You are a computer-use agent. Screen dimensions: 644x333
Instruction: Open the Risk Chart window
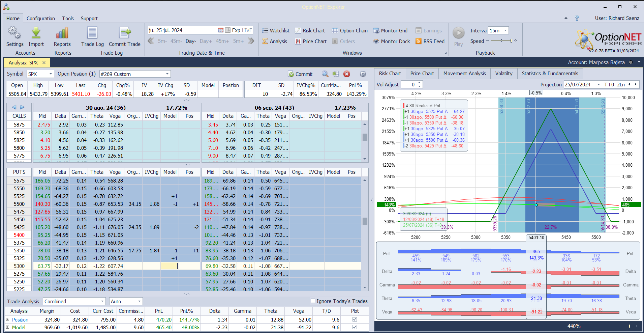coord(310,31)
